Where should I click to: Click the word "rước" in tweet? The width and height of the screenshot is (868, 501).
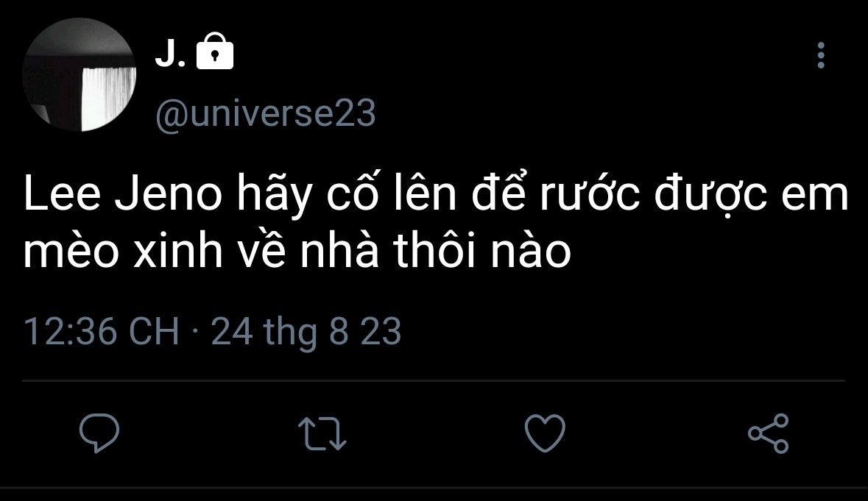590,195
